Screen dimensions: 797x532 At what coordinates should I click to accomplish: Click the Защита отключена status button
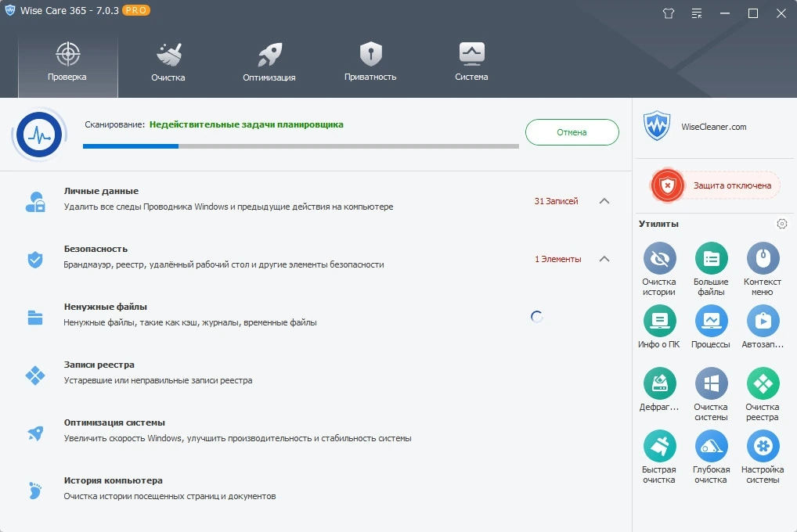(716, 185)
